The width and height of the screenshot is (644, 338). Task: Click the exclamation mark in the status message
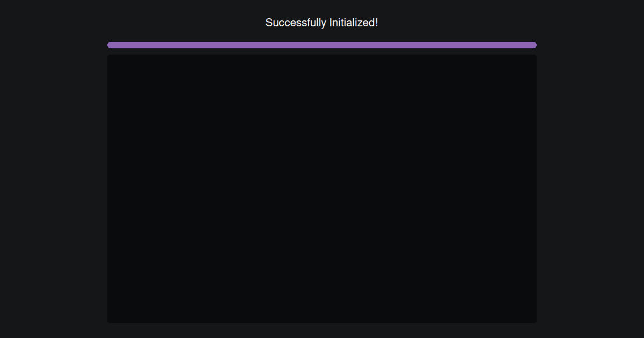377,23
